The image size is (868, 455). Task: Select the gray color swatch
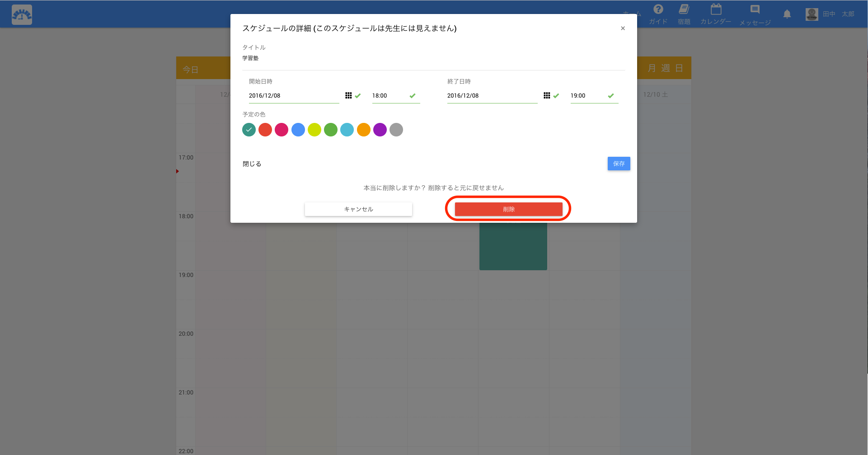click(396, 130)
